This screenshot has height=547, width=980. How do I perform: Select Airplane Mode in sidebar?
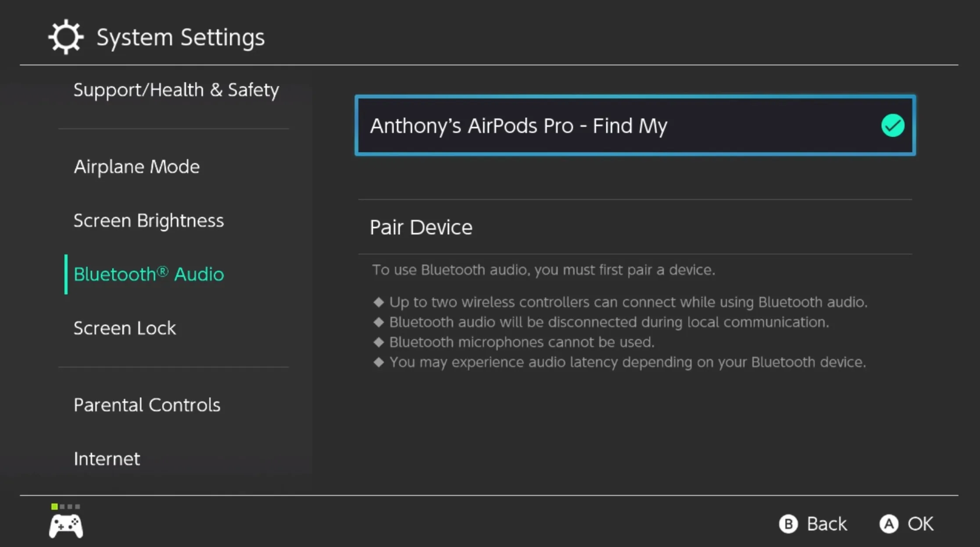pos(136,167)
